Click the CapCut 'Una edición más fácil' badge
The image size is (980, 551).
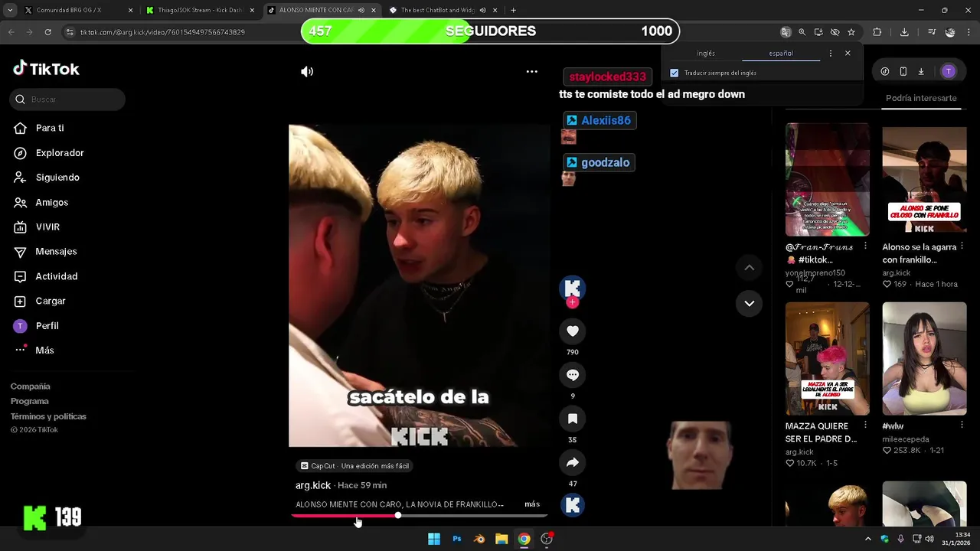(354, 466)
